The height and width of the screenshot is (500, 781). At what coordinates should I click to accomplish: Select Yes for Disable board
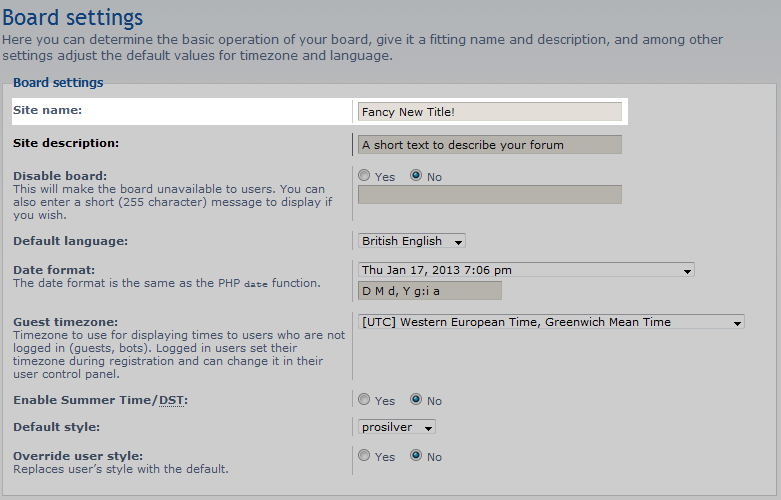[x=365, y=176]
